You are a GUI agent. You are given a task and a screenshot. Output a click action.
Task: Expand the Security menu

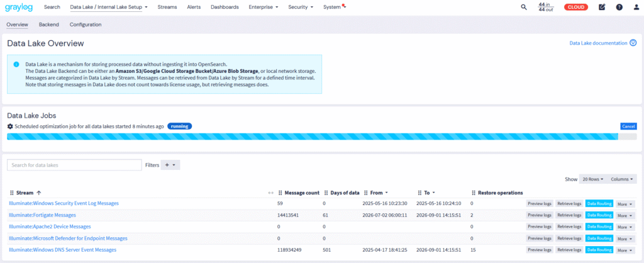point(301,7)
